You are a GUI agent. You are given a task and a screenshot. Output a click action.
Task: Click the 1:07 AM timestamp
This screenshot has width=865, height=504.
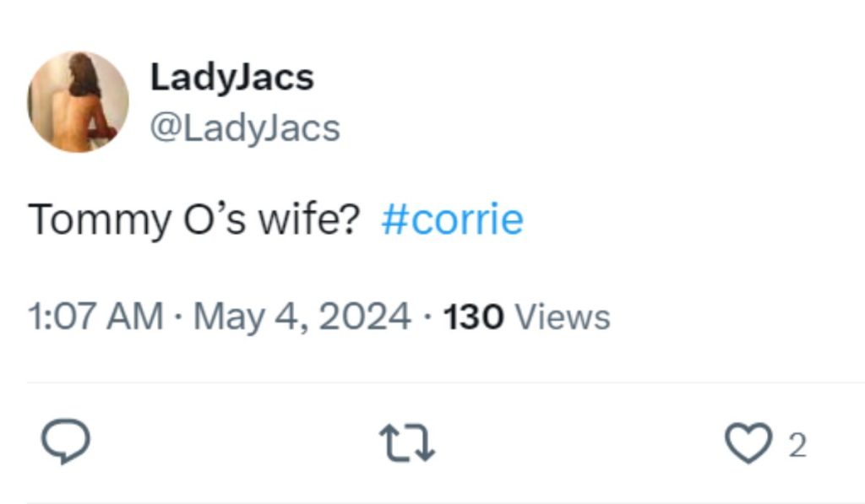pos(95,317)
